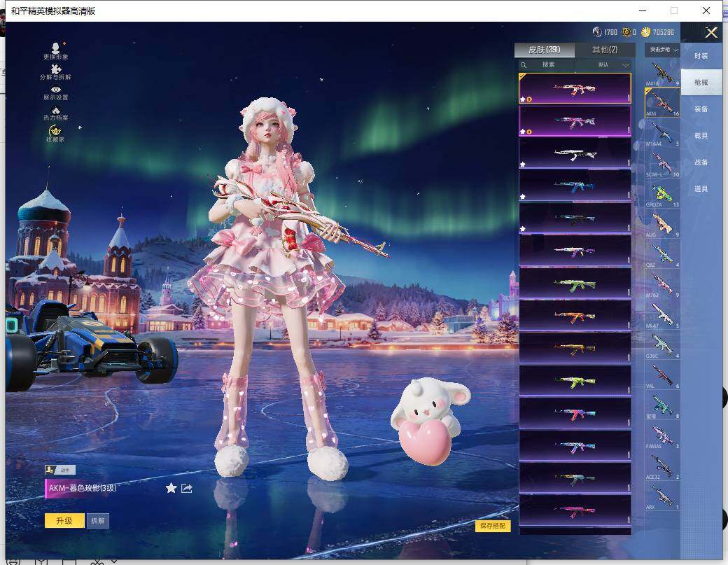
Task: Select the FAMAS weapon icon
Action: point(662,435)
